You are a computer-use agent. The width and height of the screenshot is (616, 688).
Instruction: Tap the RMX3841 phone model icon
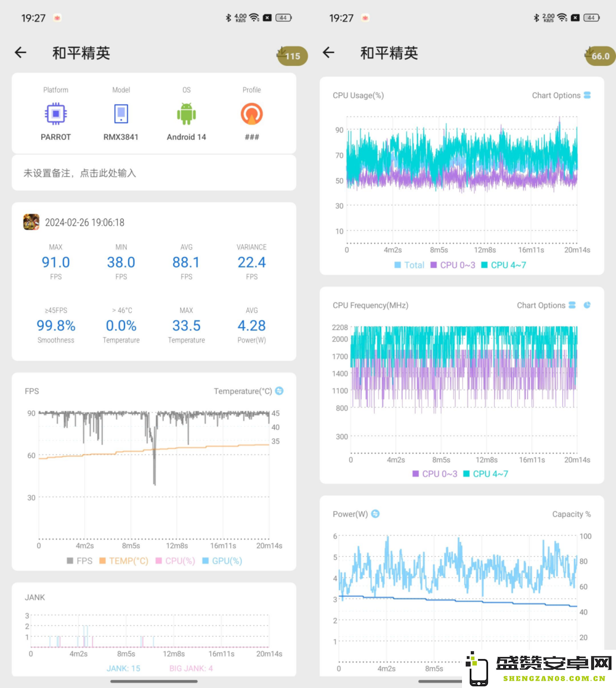(x=121, y=114)
